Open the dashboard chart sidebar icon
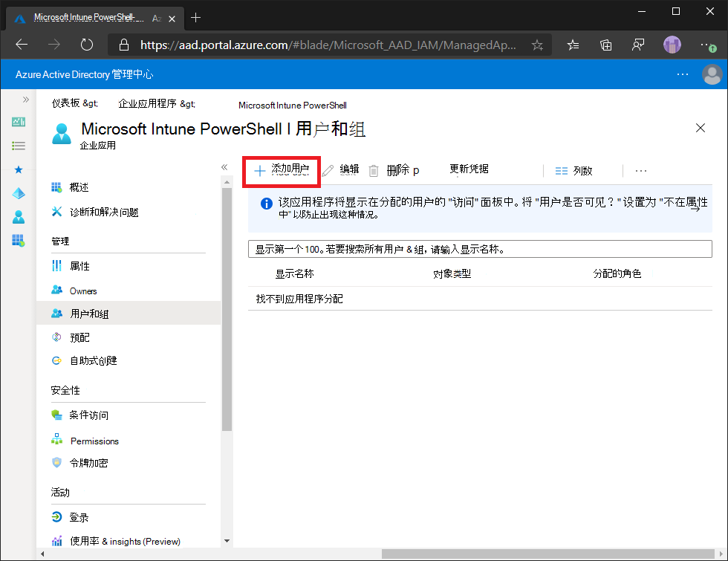 (19, 122)
